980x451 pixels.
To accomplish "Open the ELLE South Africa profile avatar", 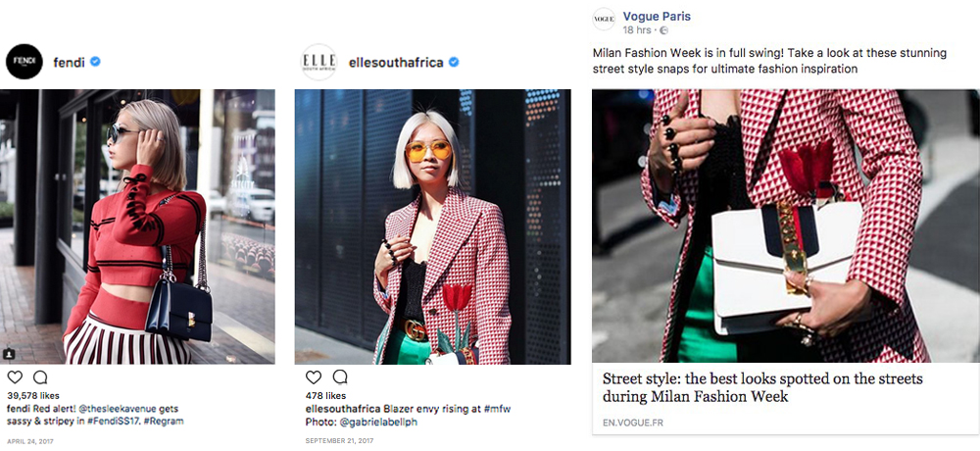I will 318,62.
